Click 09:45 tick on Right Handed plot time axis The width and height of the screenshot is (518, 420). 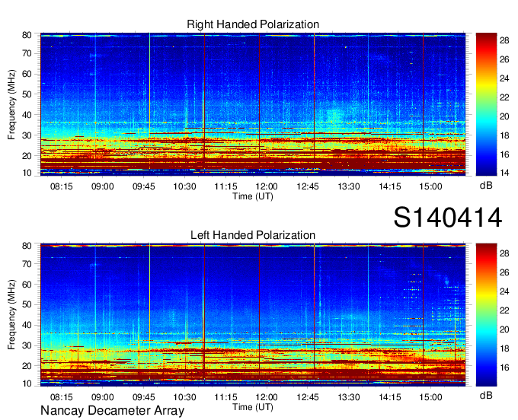coord(143,186)
